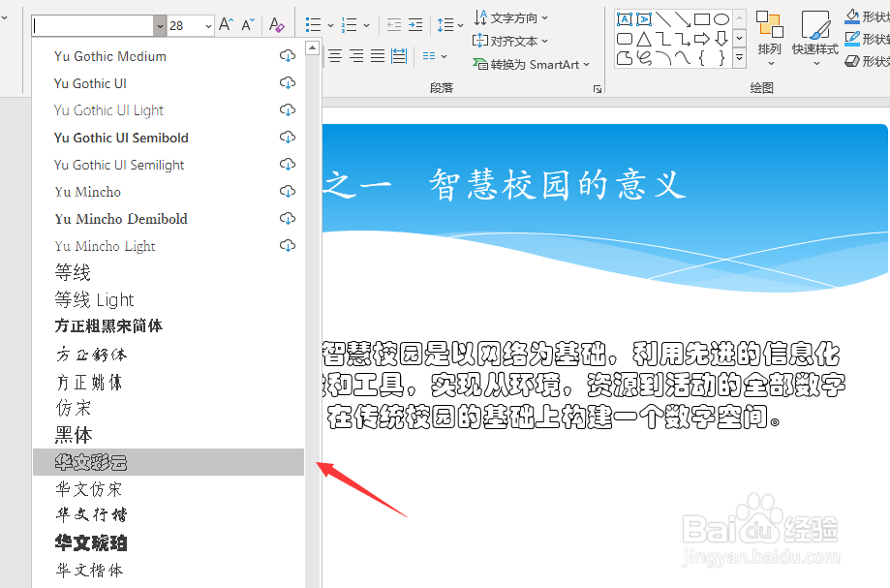
Task: Insert a text box shape
Action: [625, 20]
